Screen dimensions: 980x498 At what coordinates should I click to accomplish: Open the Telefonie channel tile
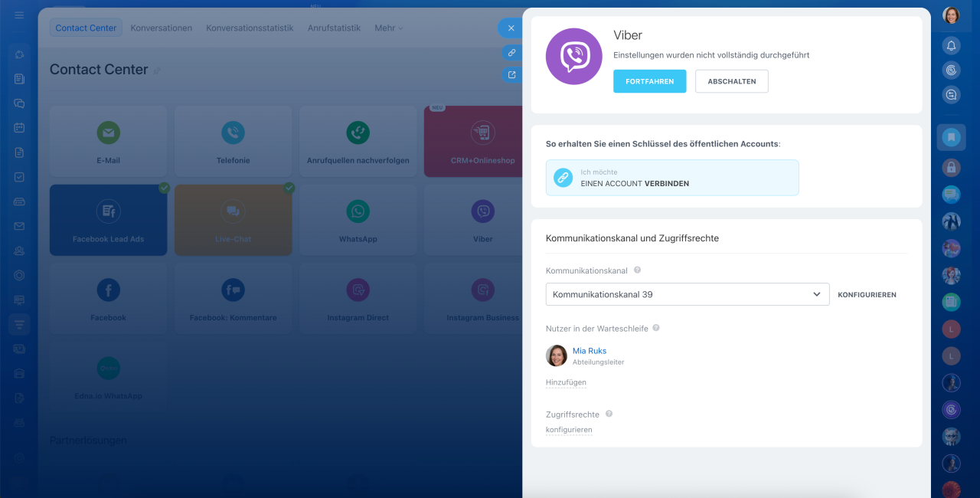233,142
